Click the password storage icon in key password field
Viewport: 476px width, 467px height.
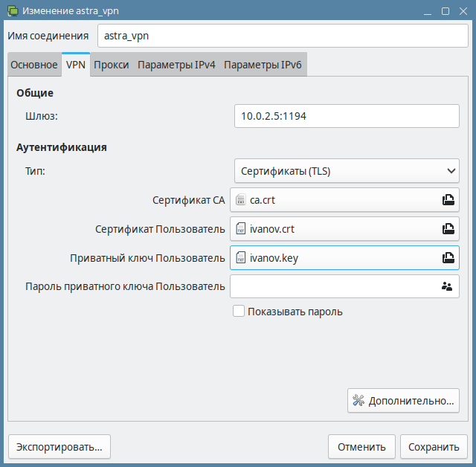(447, 286)
